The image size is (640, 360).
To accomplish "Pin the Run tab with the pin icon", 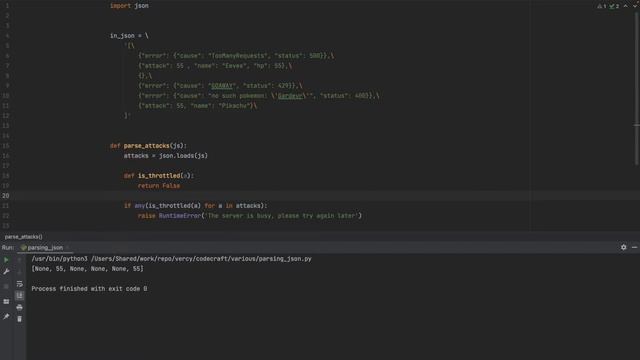I will point(6,316).
